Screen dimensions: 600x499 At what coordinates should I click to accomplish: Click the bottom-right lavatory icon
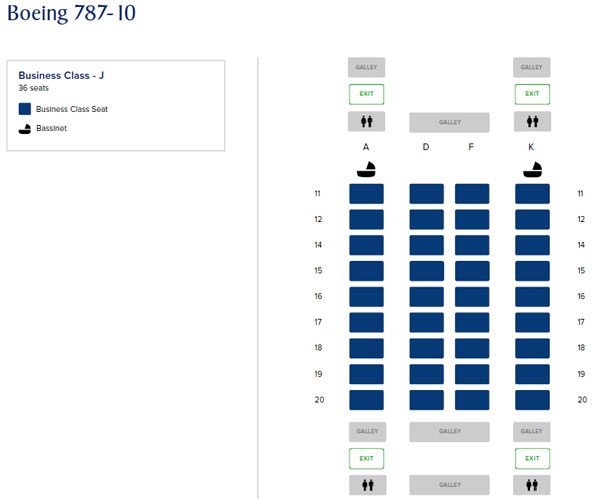click(532, 485)
